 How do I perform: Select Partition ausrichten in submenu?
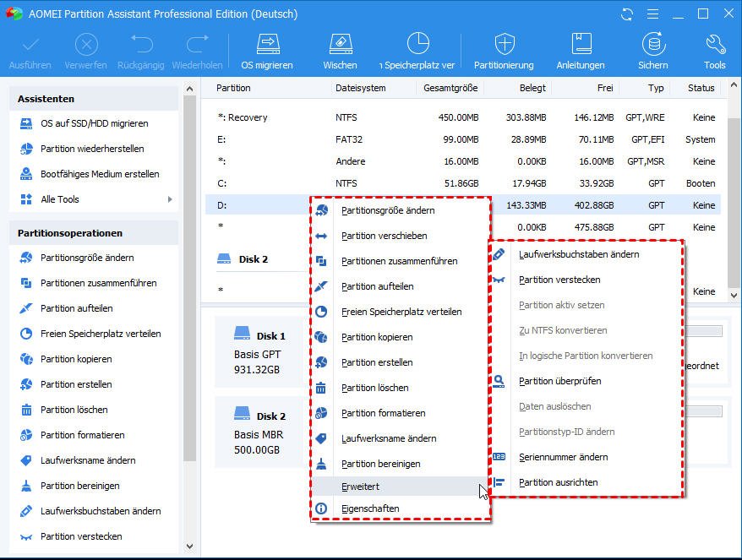[x=586, y=482]
